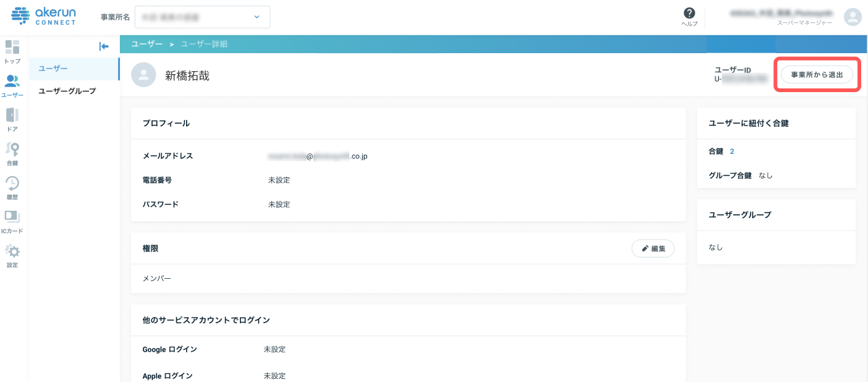Viewport: 868px width, 382px height.
Task: Click the ユーザー詳細 breadcrumb text
Action: click(x=204, y=44)
